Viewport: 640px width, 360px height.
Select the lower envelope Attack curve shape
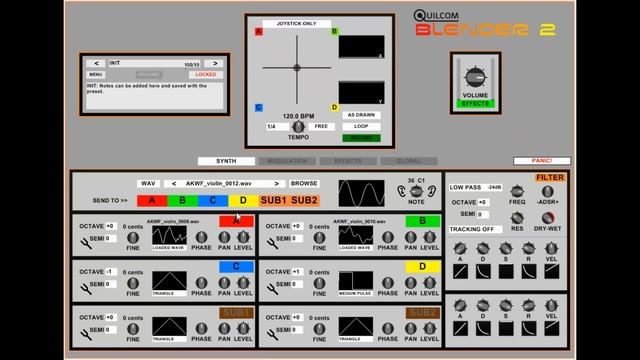(x=460, y=329)
